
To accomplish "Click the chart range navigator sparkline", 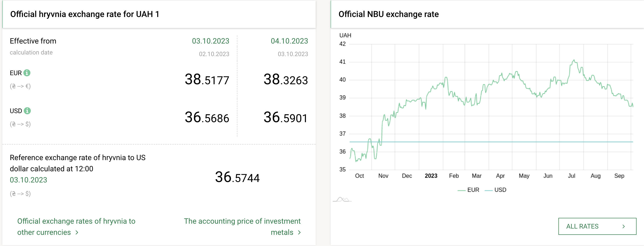I will (342, 200).
